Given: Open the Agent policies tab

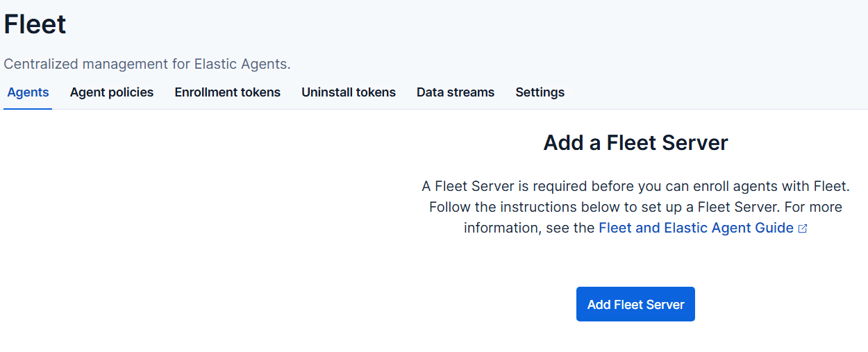Looking at the screenshot, I should click(112, 92).
